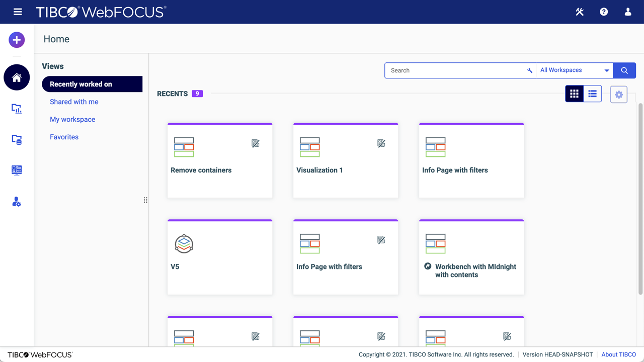This screenshot has height=362, width=644.
Task: Open the All Workspaces dropdown
Action: [575, 70]
